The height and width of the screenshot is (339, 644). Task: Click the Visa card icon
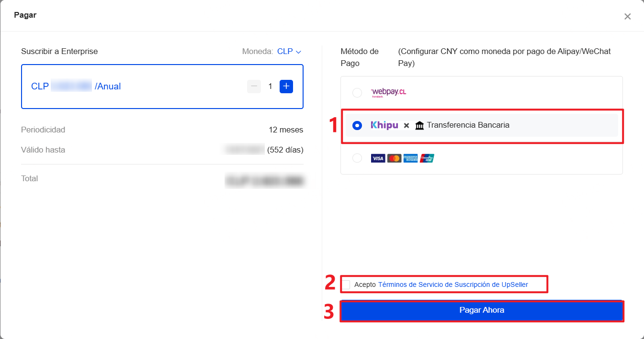378,158
